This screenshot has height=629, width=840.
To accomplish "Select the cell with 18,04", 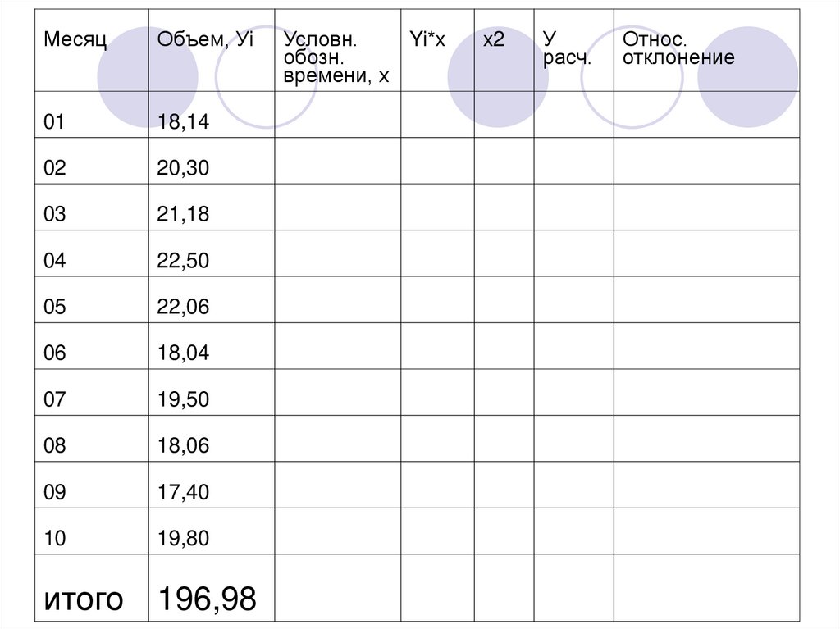I will tap(185, 353).
